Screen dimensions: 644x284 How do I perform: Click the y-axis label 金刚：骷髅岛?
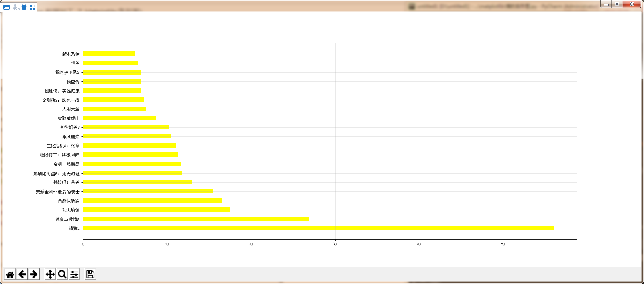(67, 164)
